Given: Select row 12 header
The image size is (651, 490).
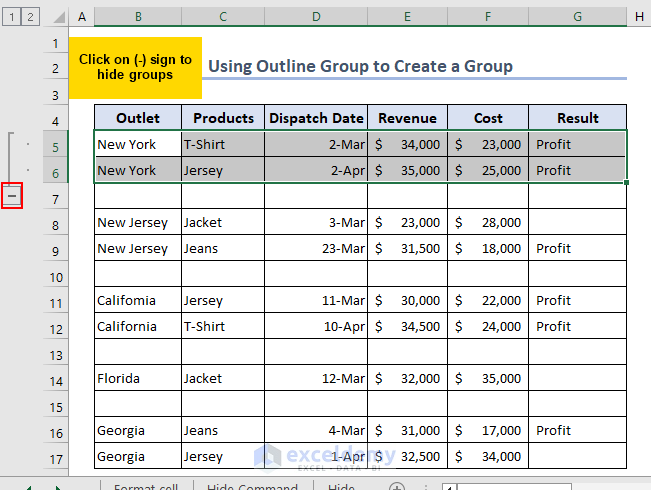Looking at the screenshot, I should [56, 327].
